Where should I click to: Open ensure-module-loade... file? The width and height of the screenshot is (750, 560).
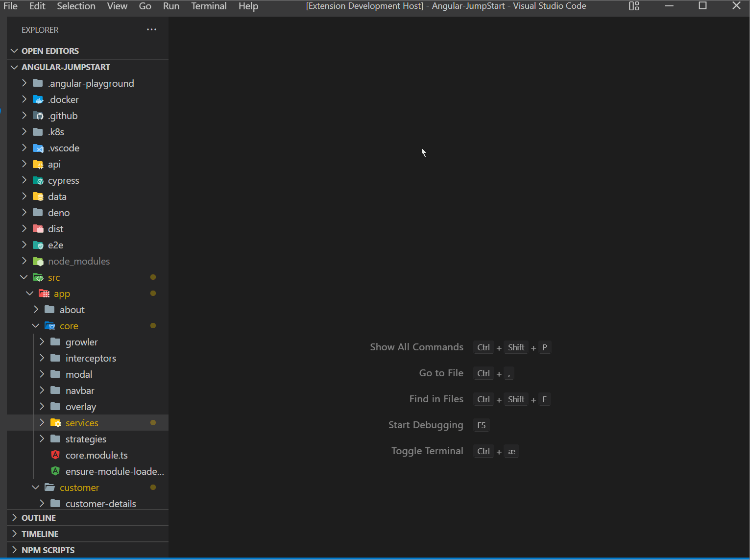point(88,471)
